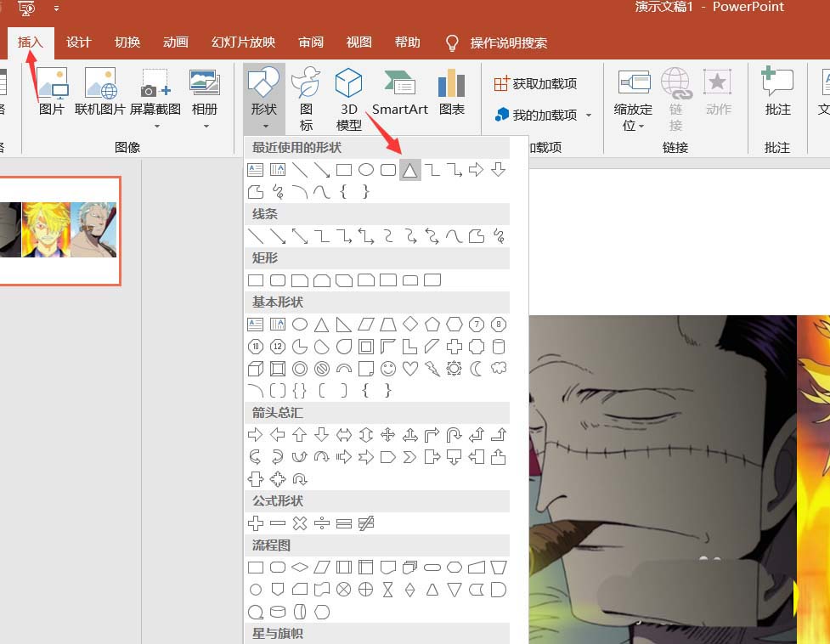Click the 3D 模型 button
The width and height of the screenshot is (830, 644).
pos(349,99)
